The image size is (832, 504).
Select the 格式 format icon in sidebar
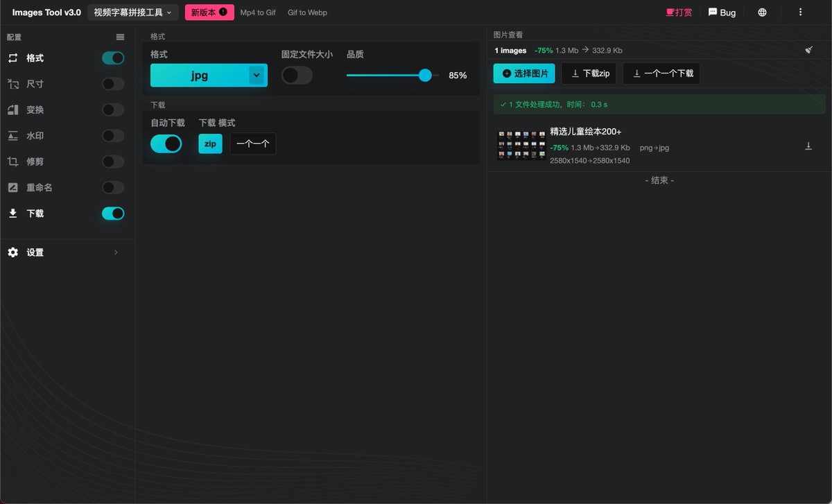click(12, 58)
